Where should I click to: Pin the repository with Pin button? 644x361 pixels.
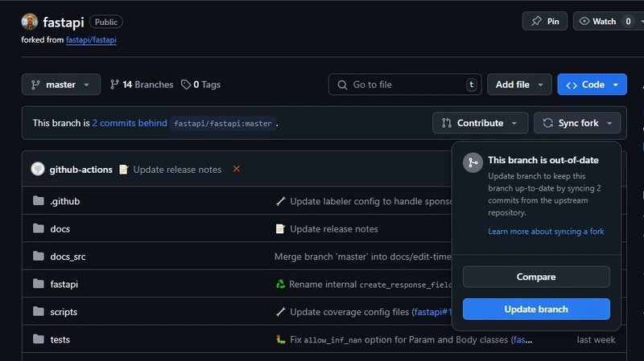pos(545,21)
